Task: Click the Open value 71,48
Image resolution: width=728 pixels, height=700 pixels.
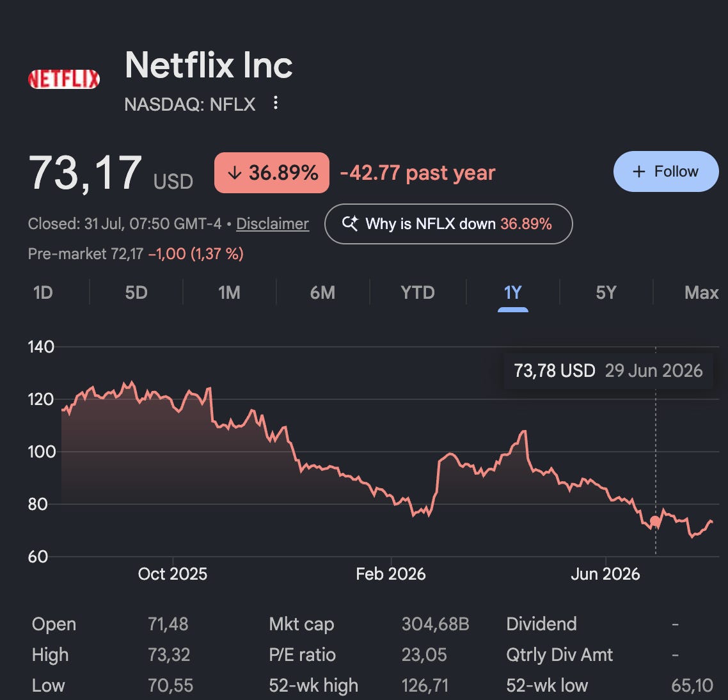Action: pos(168,624)
